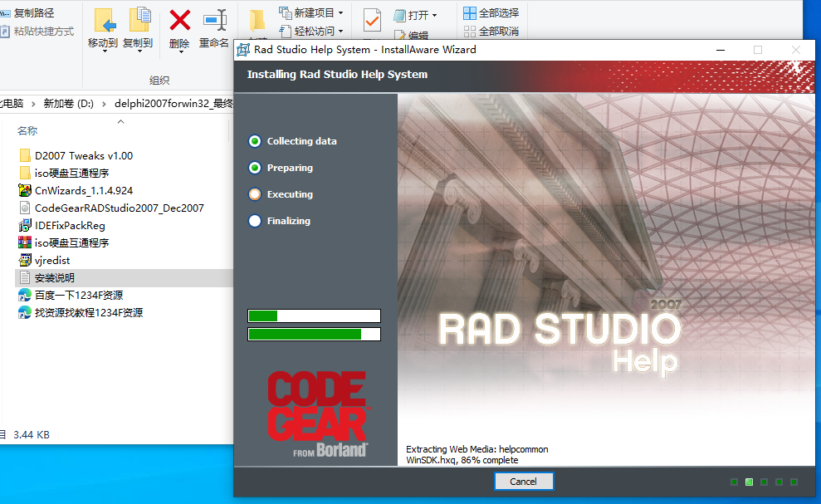Select the iso硬盘互通程序 folder
This screenshot has width=821, height=504.
coord(71,173)
